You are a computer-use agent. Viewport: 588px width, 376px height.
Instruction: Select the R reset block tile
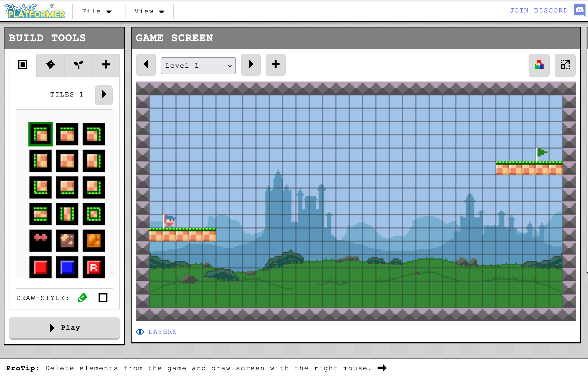[x=94, y=267]
